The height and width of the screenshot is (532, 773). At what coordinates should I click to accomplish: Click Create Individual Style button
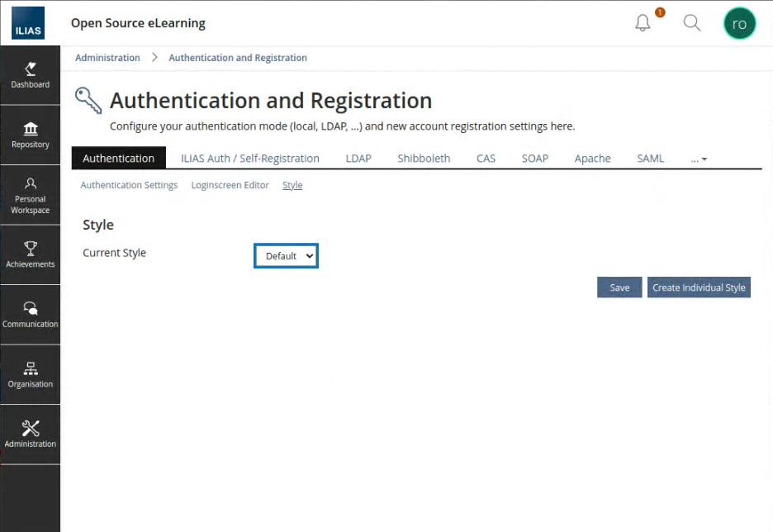point(699,287)
